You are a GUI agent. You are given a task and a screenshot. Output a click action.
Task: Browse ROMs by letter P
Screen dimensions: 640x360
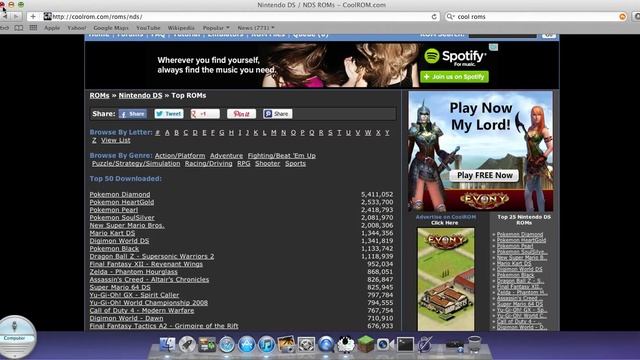pyautogui.click(x=302, y=133)
